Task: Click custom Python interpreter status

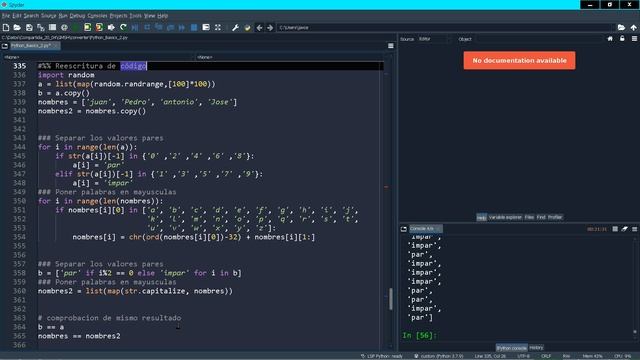Action: pos(439,356)
